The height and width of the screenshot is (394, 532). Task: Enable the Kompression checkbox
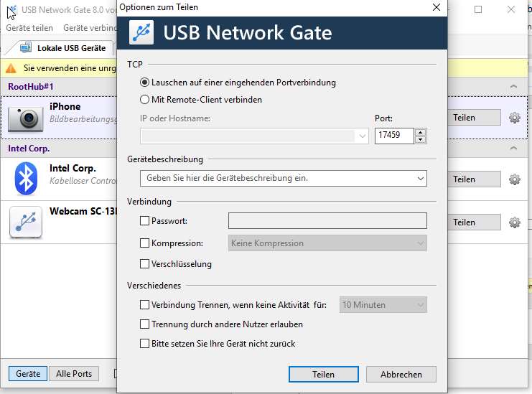click(x=145, y=243)
